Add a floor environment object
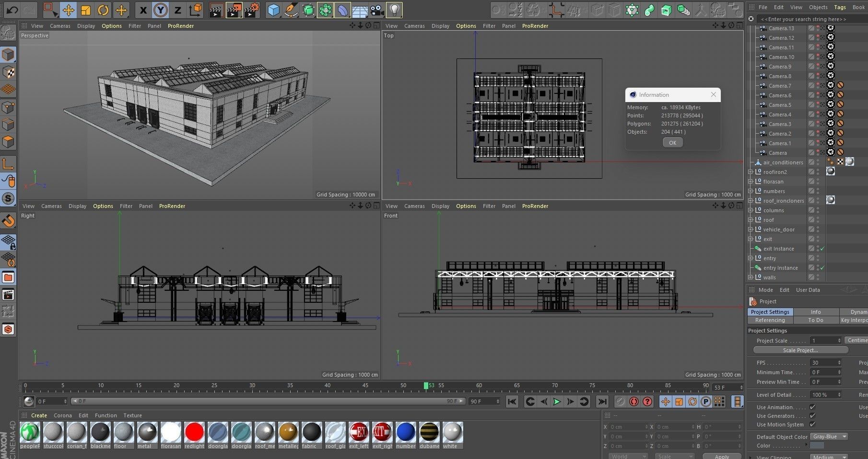 (x=360, y=10)
